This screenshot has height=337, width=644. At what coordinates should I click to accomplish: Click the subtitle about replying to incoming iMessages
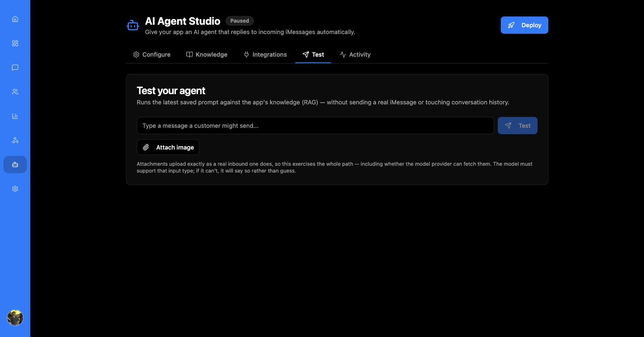pos(250,32)
